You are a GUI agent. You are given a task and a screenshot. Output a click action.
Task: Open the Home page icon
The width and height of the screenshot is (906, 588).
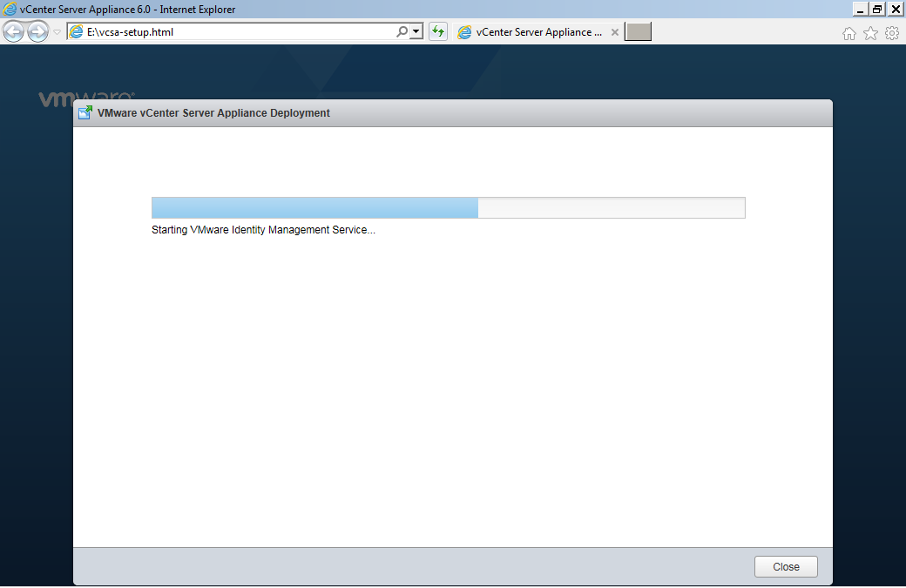coord(849,33)
